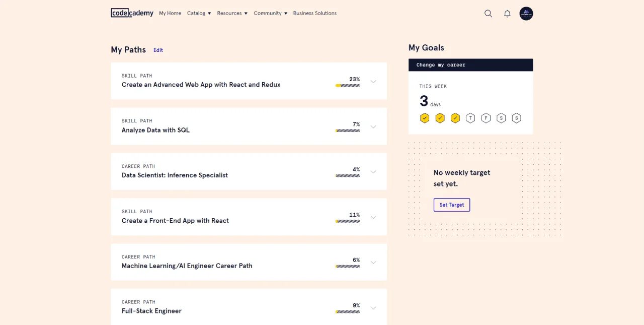Click 'No weekly target set yet.' text

(462, 178)
